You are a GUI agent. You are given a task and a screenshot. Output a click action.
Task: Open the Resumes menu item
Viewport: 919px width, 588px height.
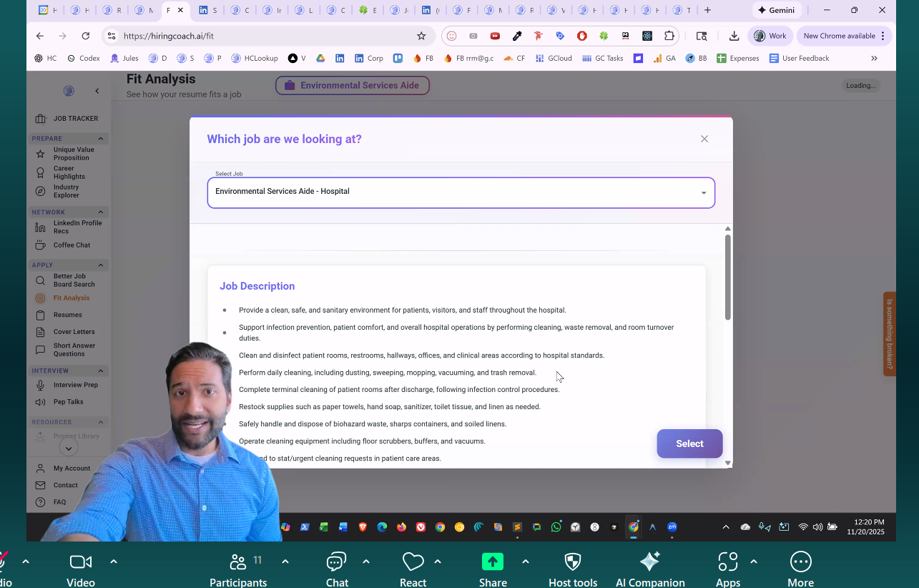(x=67, y=315)
